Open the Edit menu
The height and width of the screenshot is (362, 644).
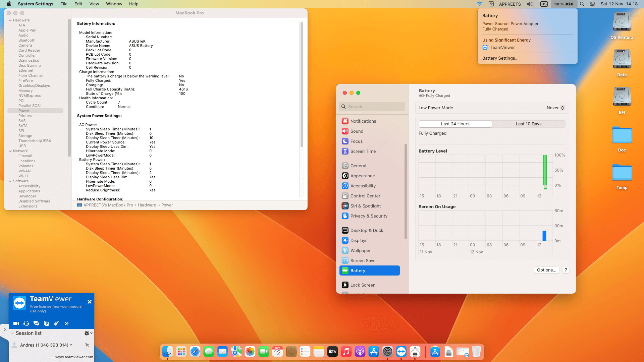click(x=78, y=4)
